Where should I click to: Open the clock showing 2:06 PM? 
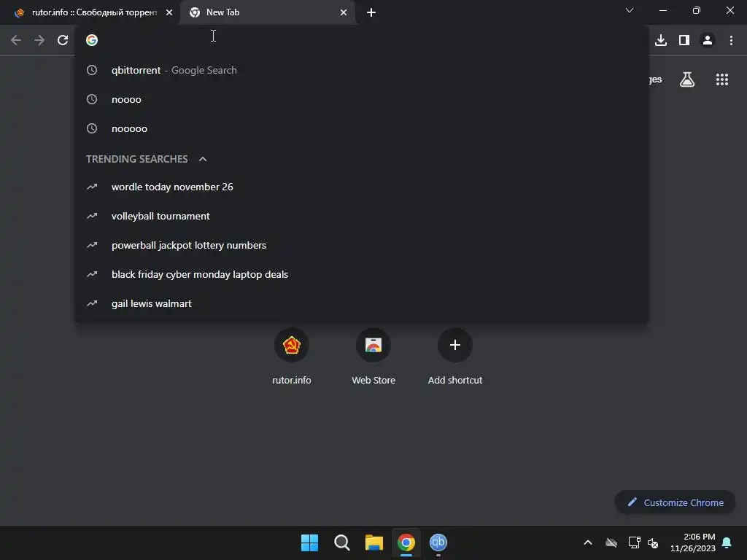(693, 542)
